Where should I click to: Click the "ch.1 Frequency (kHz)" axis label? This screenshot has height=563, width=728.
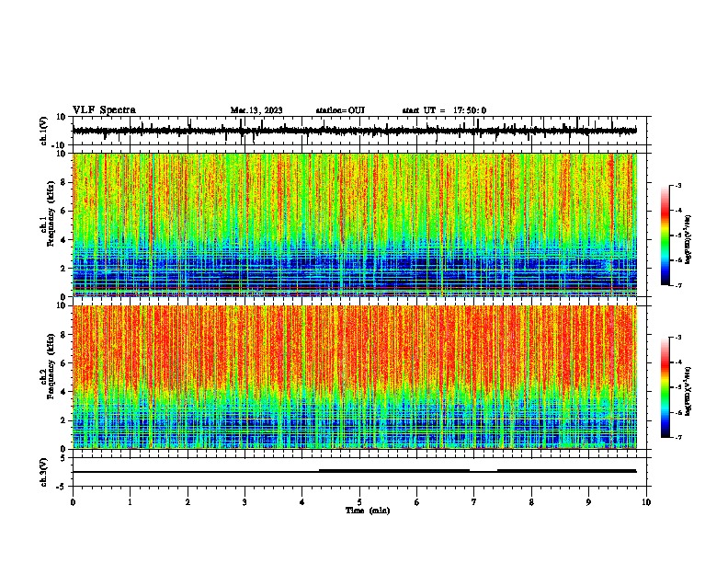(x=47, y=214)
